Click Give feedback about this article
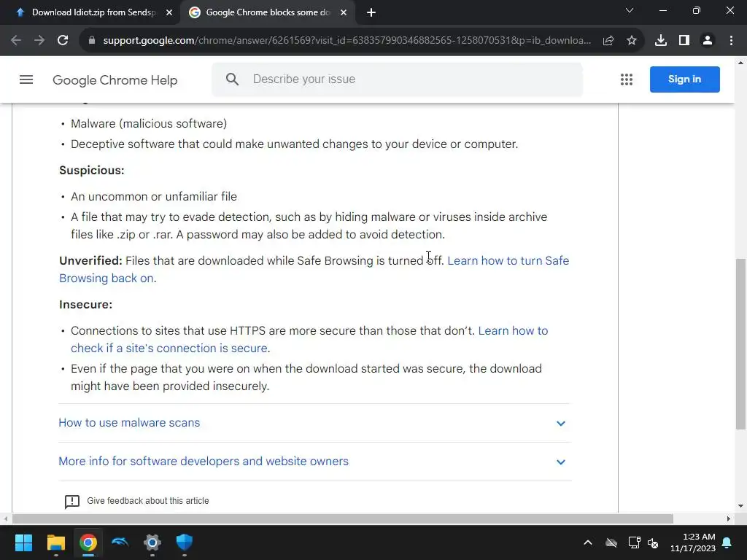This screenshot has height=560, width=747. point(147,501)
